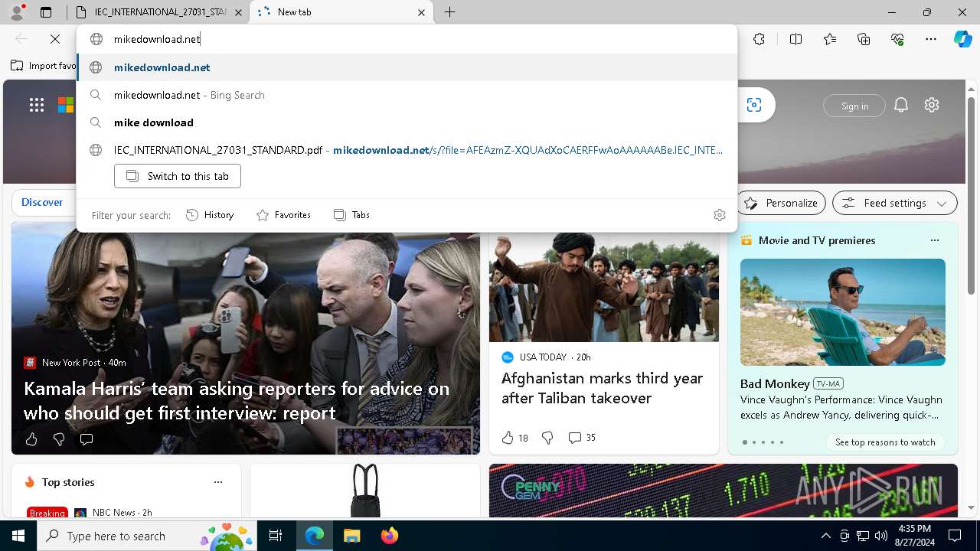Open Movie and TV premieres options

point(934,240)
